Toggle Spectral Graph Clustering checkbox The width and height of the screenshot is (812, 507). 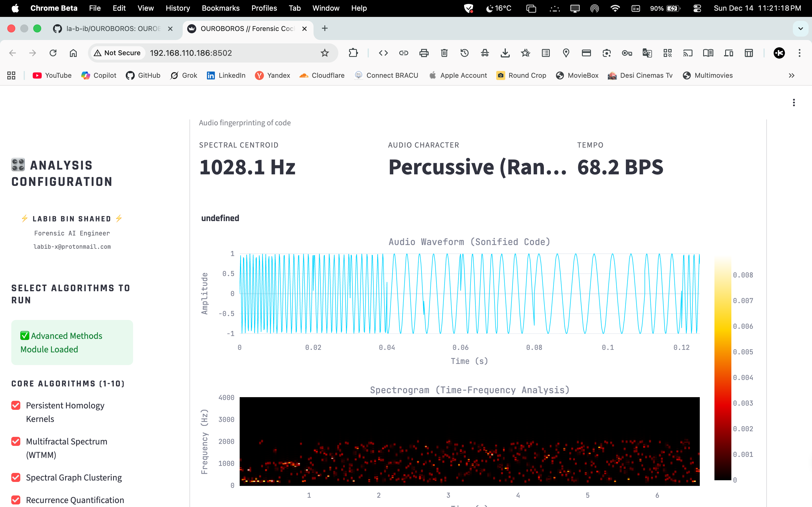click(16, 477)
